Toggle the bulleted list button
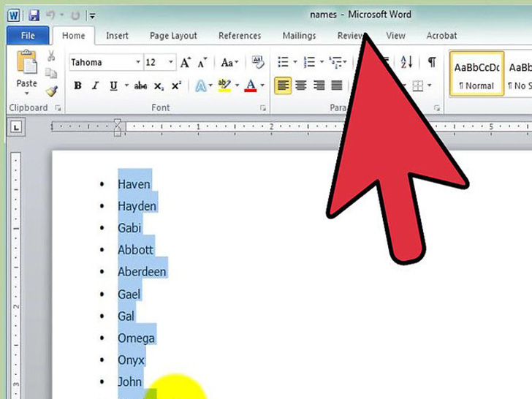532x399 pixels. pyautogui.click(x=283, y=62)
